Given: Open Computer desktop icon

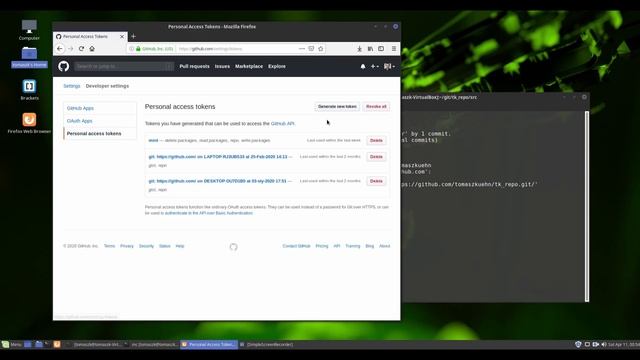Looking at the screenshot, I should click(x=29, y=30).
